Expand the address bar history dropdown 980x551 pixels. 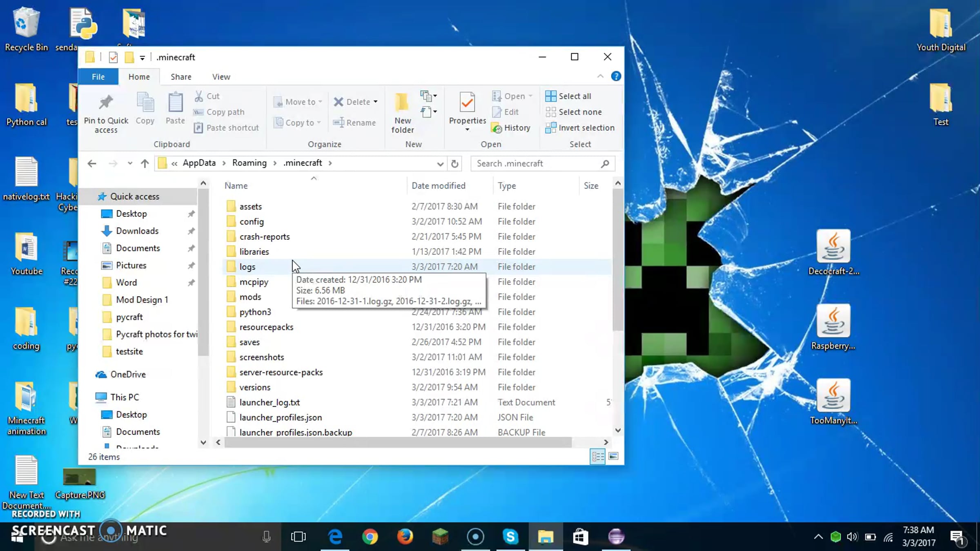click(440, 163)
